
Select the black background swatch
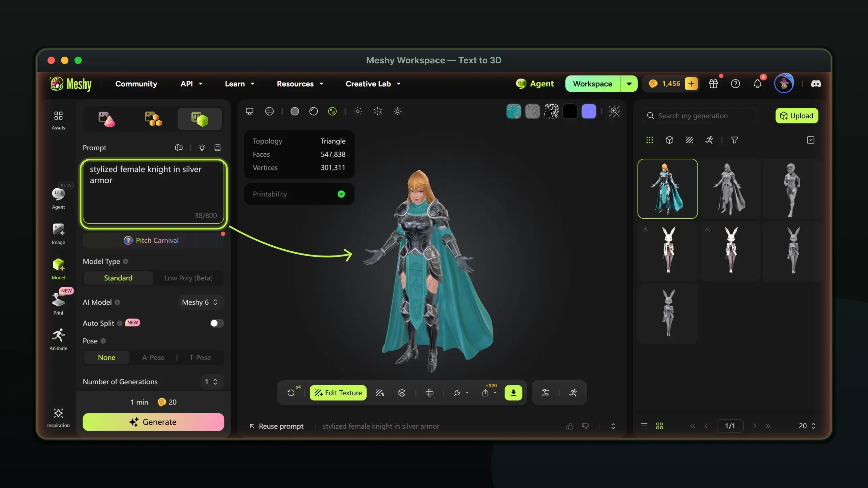[x=570, y=111]
